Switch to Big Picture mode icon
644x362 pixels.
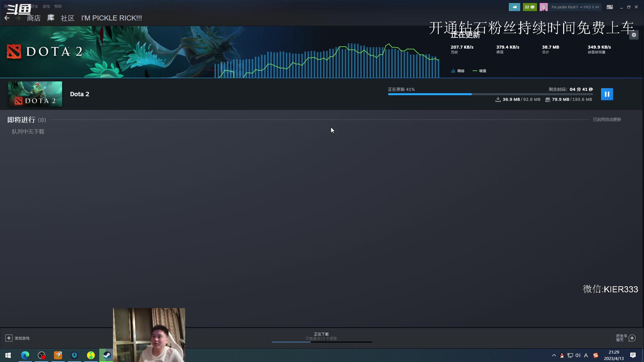click(610, 7)
